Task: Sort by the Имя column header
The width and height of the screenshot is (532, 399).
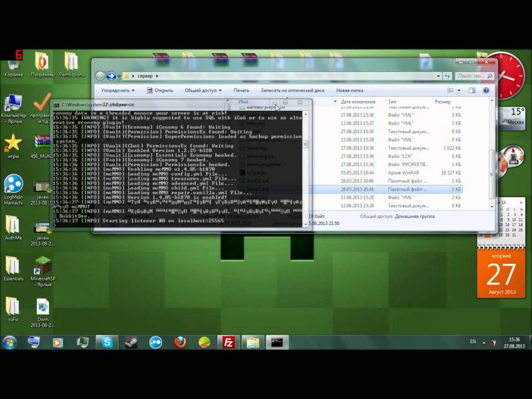Action: (x=243, y=101)
